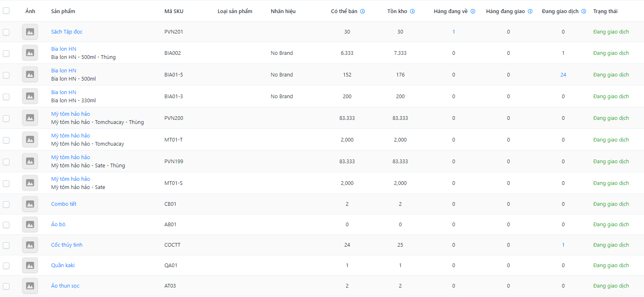Click image placeholder for Sách Tập đọc
This screenshot has height=297, width=644.
click(30, 32)
